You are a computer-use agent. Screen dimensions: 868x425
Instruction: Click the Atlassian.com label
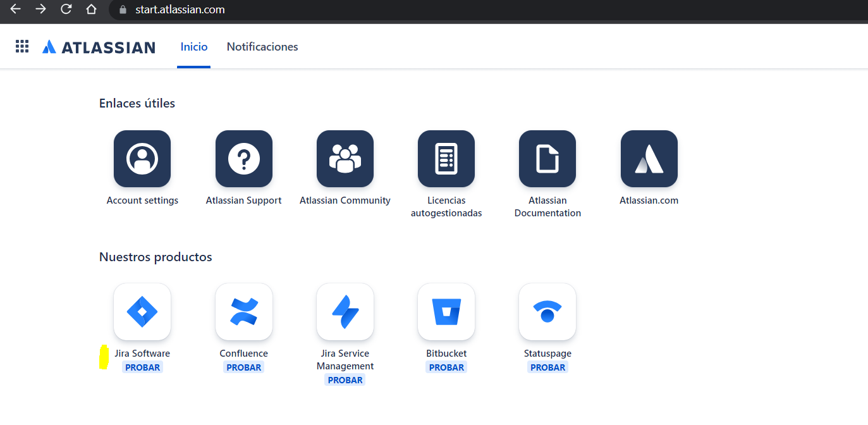pyautogui.click(x=649, y=200)
